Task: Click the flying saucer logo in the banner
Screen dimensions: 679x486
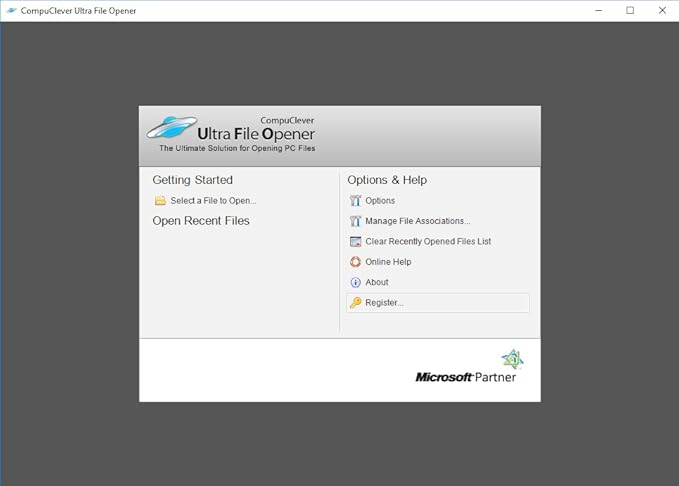Action: (171, 129)
